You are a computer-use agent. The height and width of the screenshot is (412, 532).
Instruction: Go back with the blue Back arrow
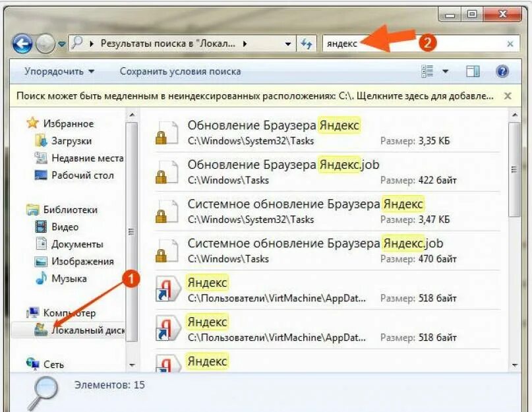(22, 44)
